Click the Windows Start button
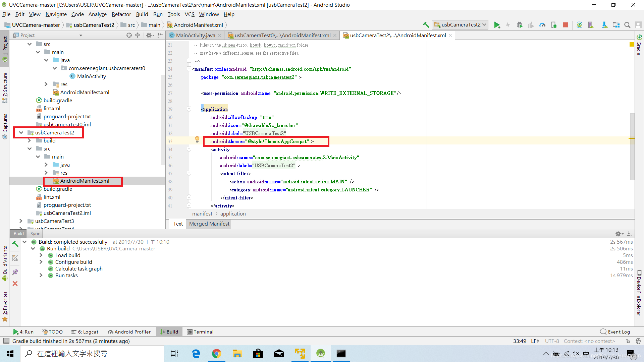 click(10, 354)
